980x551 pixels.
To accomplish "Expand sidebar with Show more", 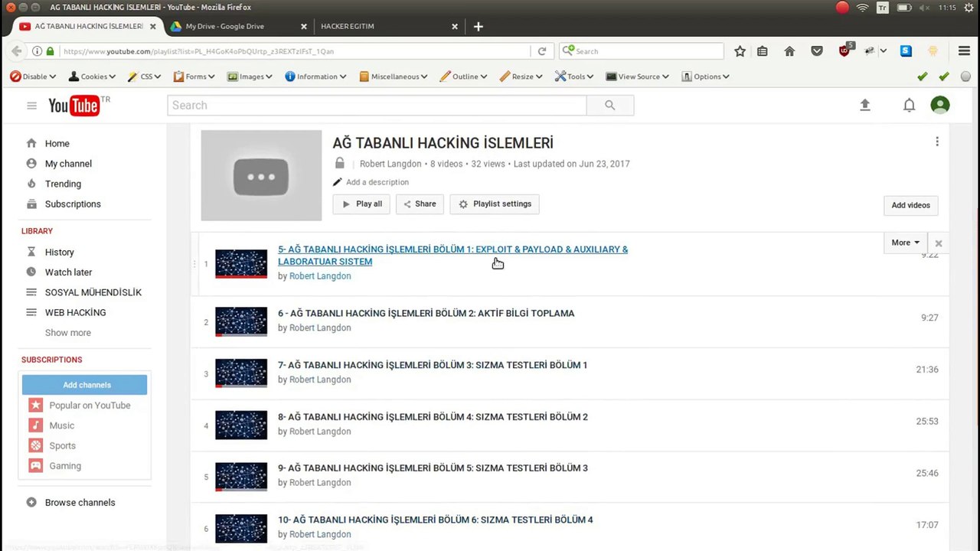I will (68, 333).
